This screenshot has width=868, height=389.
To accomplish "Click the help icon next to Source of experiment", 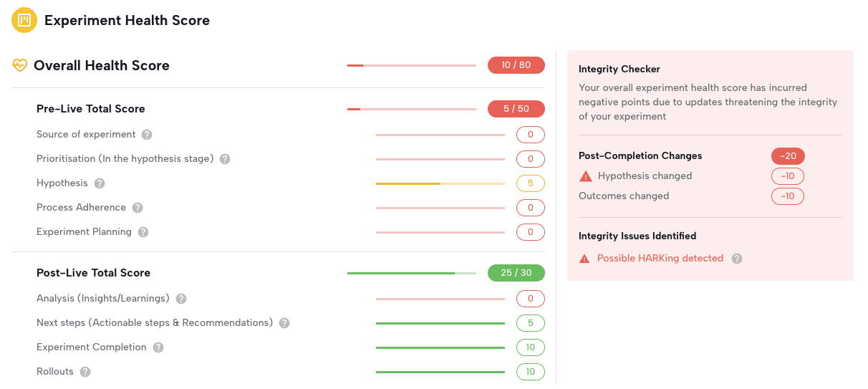I will coord(147,135).
